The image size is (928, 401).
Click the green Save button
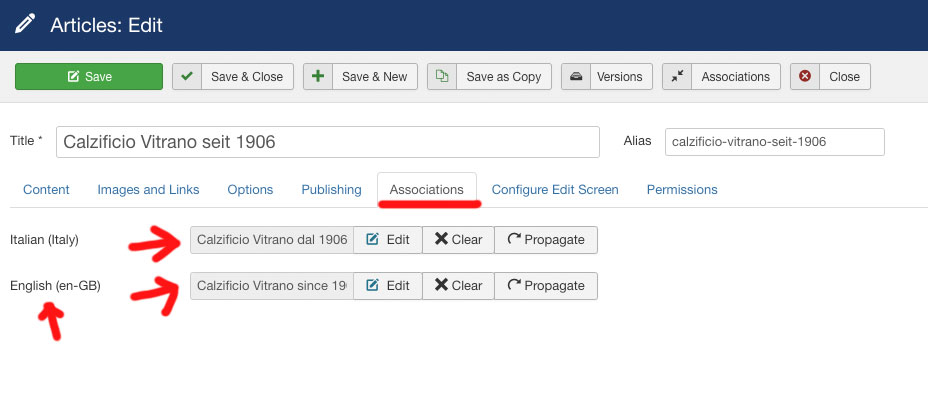[x=89, y=77]
